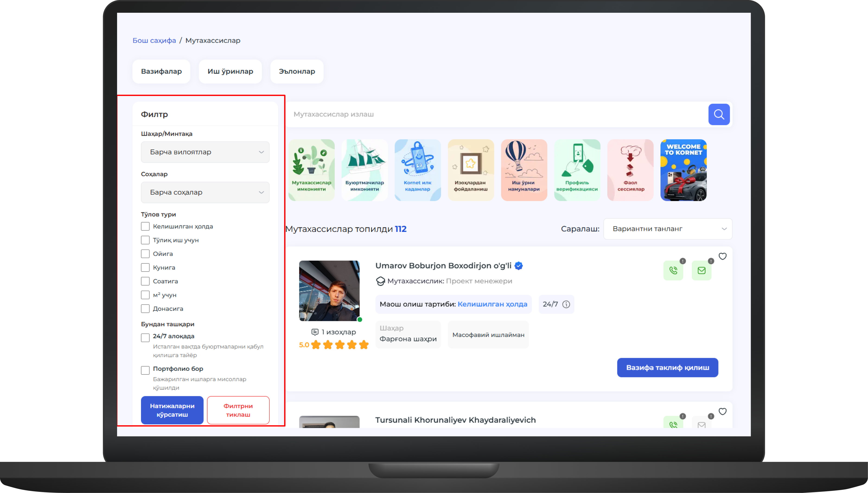The width and height of the screenshot is (868, 493).
Task: Click the Филтрни тиклаш reset button
Action: click(238, 410)
